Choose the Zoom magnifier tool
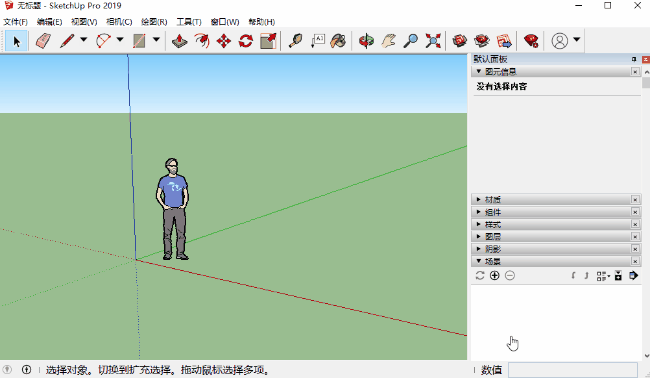650x378 pixels. click(x=411, y=41)
